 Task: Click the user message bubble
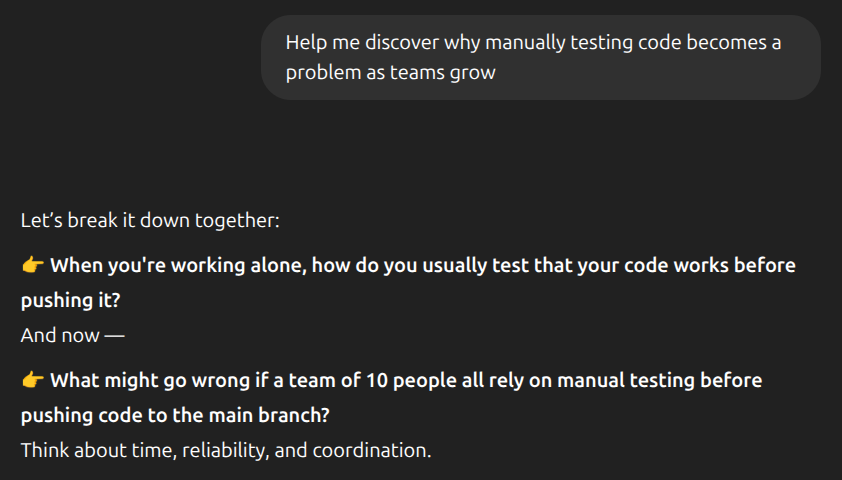540,57
